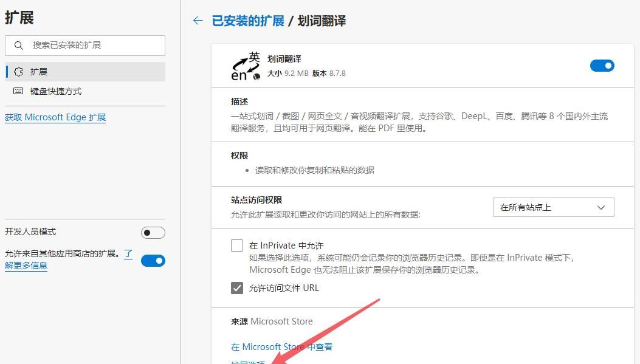Open the 扩展选项 link at the bottom
The image size is (640, 364).
(249, 362)
